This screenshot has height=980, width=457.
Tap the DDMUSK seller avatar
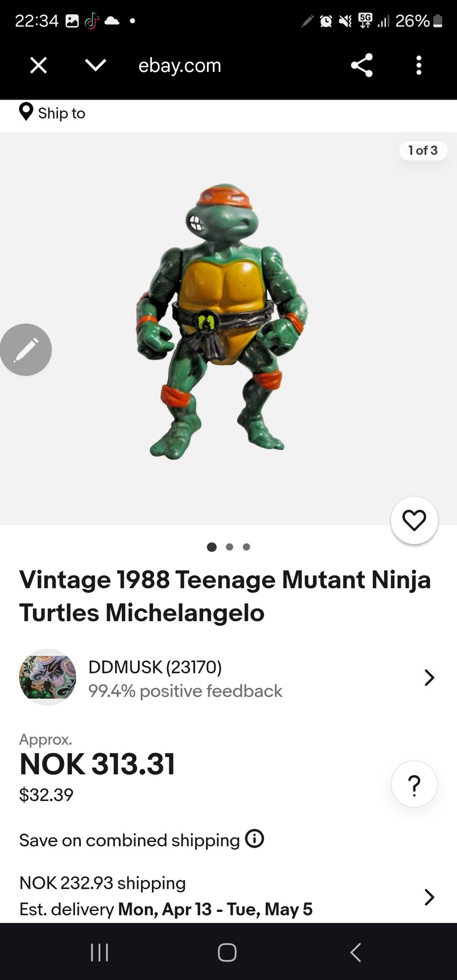pyautogui.click(x=48, y=677)
